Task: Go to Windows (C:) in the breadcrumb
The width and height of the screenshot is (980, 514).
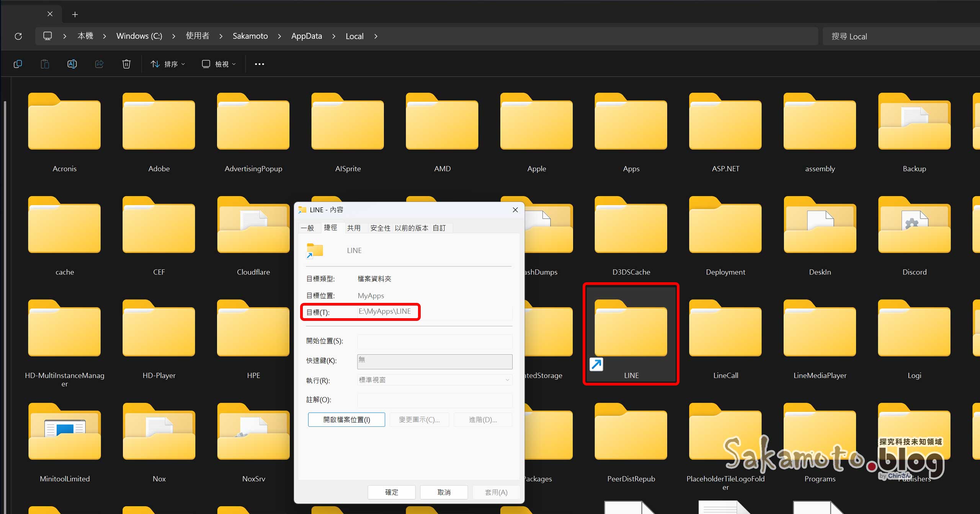Action: (139, 36)
